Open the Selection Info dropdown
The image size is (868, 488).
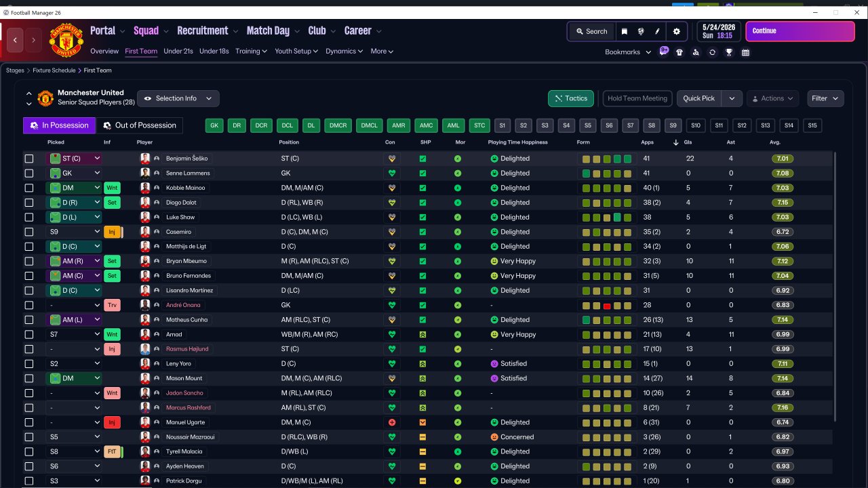point(178,98)
